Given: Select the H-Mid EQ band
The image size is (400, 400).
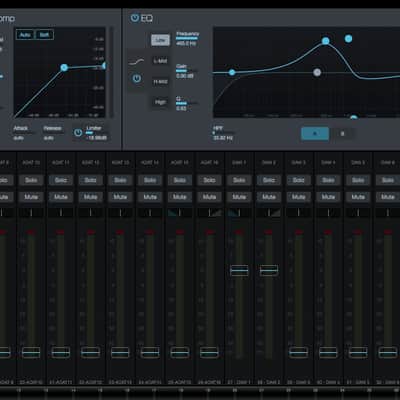Looking at the screenshot, I should (x=160, y=82).
